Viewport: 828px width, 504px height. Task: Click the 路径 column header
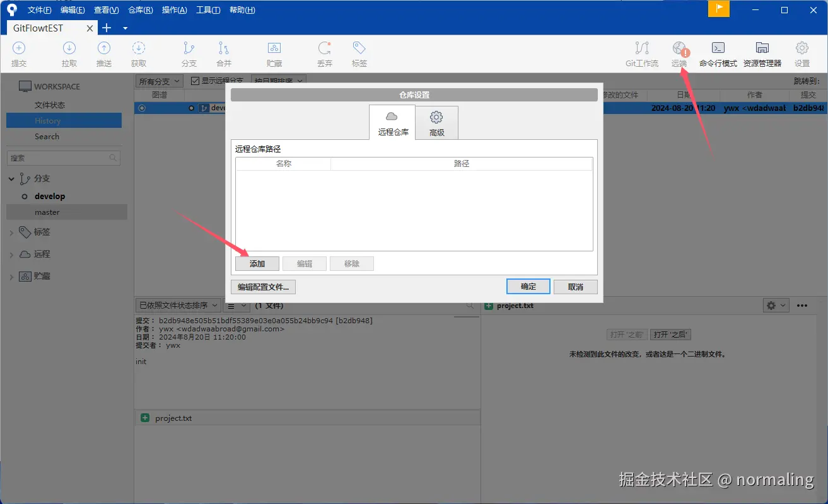(x=462, y=163)
